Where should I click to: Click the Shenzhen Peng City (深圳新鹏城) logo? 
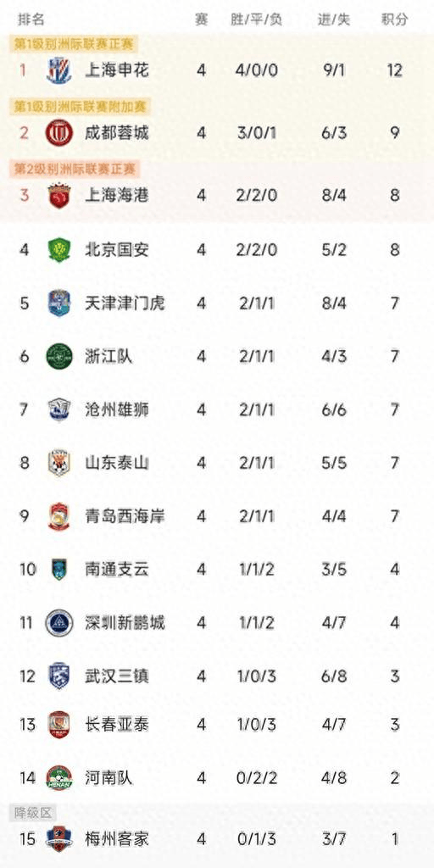59,623
